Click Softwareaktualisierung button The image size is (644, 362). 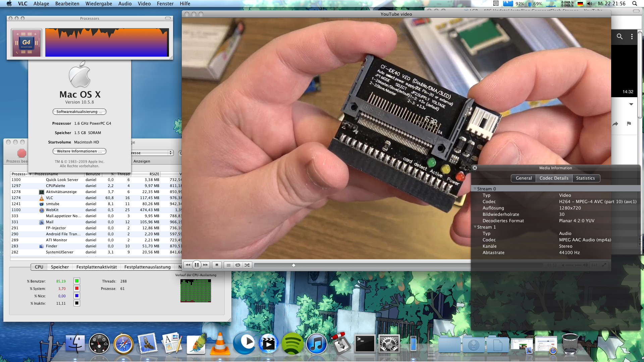click(79, 112)
